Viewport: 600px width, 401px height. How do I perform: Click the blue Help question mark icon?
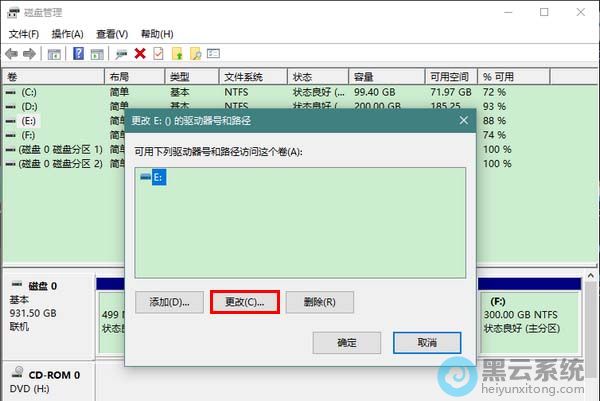[x=77, y=53]
